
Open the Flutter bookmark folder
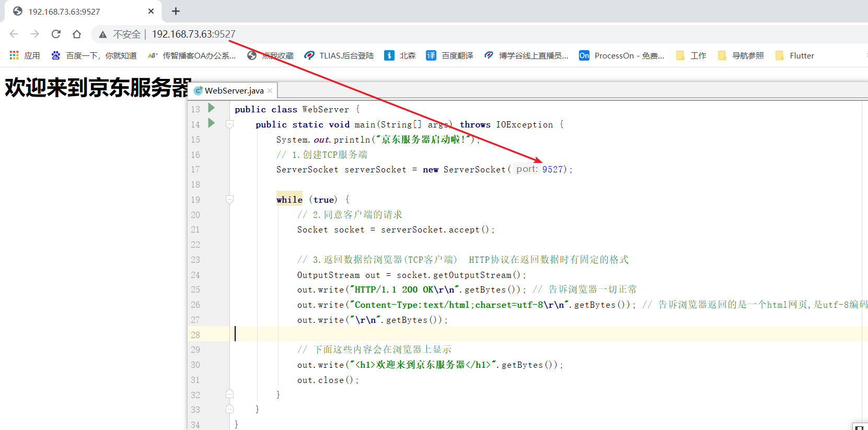pos(795,55)
